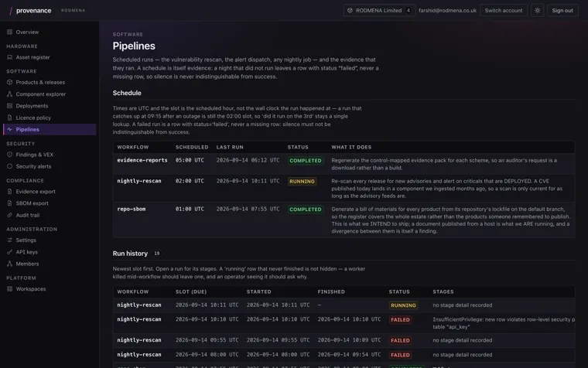This screenshot has width=588, height=368.
Task: Click the Overview grid icon in sidebar
Action: click(10, 32)
